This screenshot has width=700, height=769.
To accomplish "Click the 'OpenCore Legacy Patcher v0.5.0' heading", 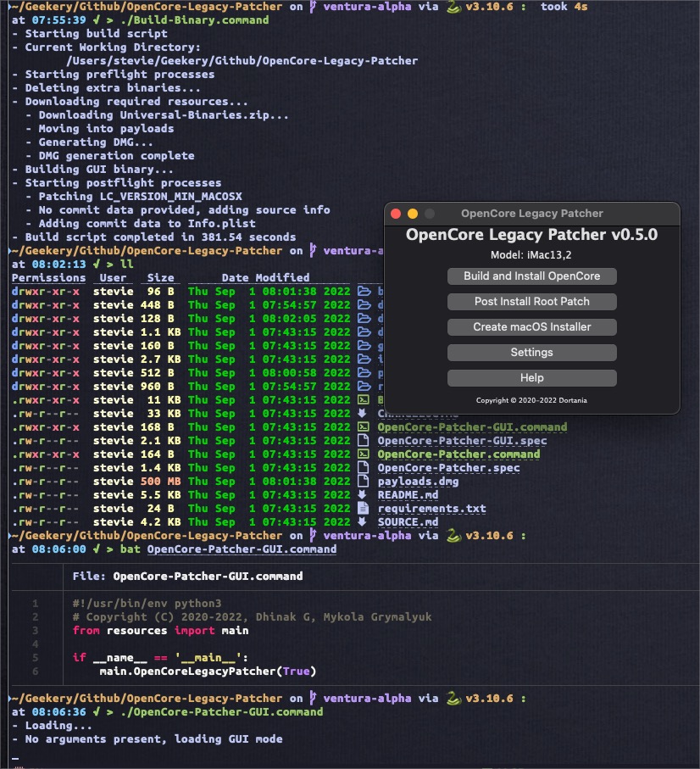I will [532, 234].
